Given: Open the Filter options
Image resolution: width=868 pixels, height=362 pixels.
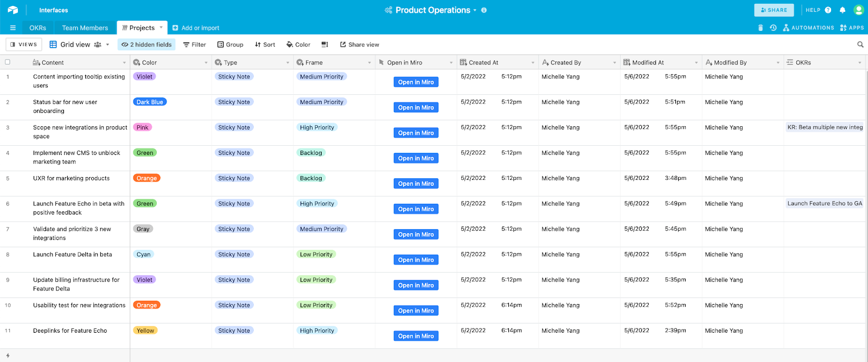Looking at the screenshot, I should pyautogui.click(x=195, y=44).
